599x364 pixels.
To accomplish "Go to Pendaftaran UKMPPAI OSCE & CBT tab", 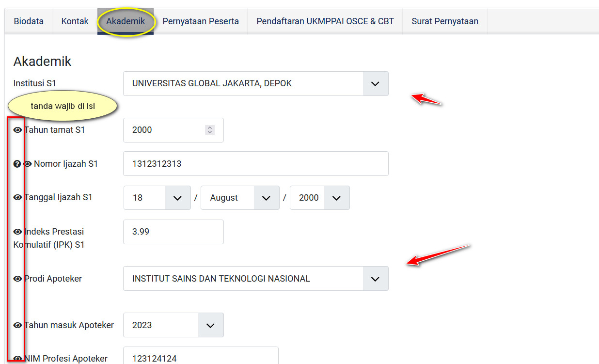I will [x=325, y=21].
